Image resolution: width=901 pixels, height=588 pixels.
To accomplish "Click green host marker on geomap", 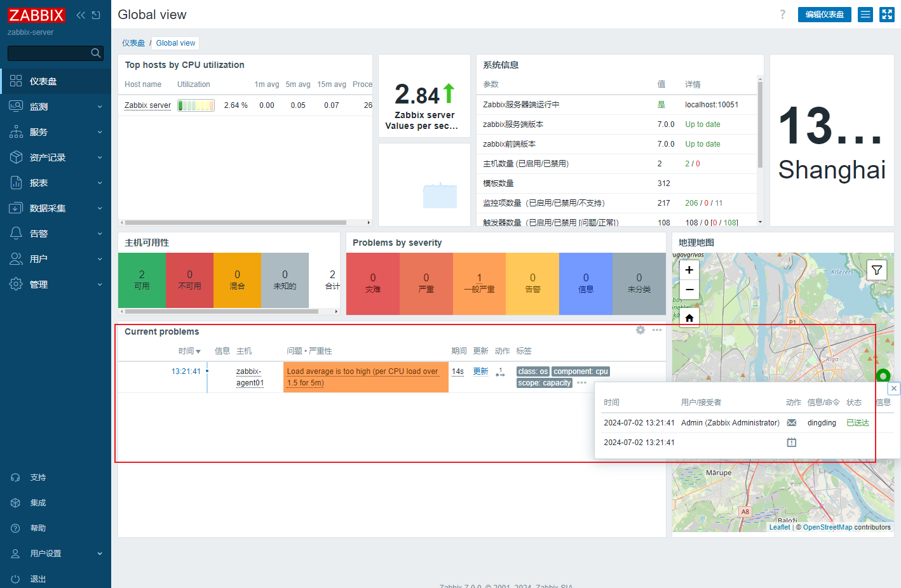I will click(x=883, y=375).
